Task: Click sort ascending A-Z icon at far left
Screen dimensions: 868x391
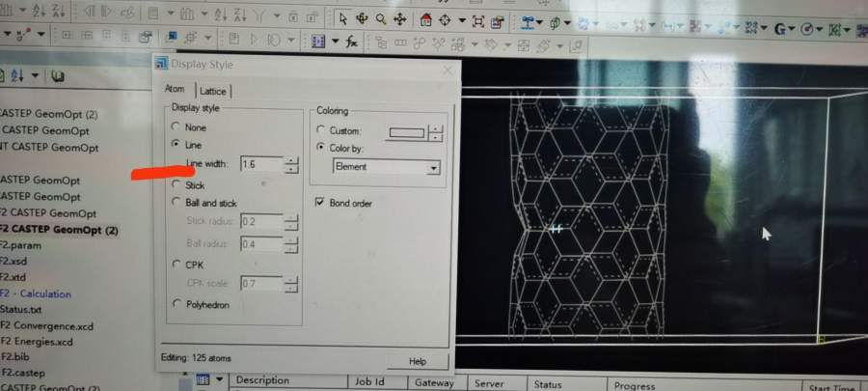Action: click(39, 10)
